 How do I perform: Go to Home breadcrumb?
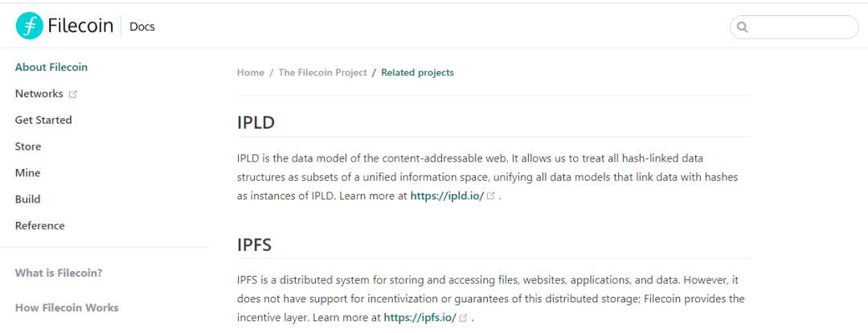tap(251, 72)
